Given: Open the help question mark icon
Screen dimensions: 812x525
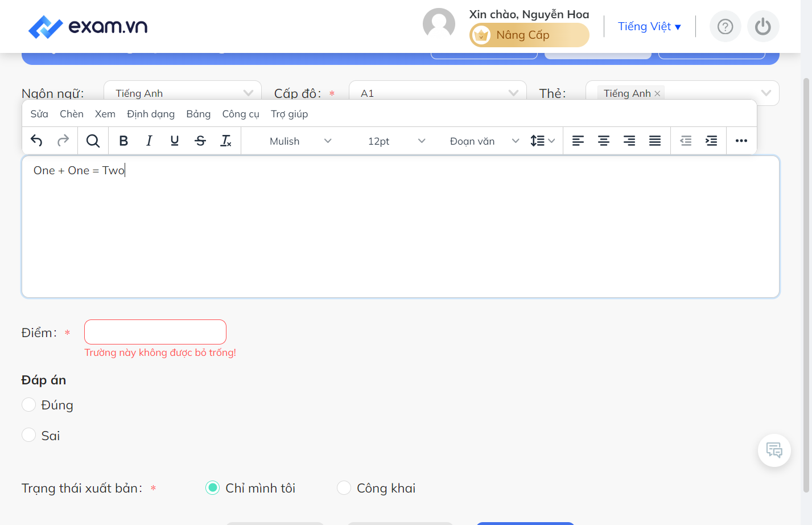Looking at the screenshot, I should tap(726, 26).
